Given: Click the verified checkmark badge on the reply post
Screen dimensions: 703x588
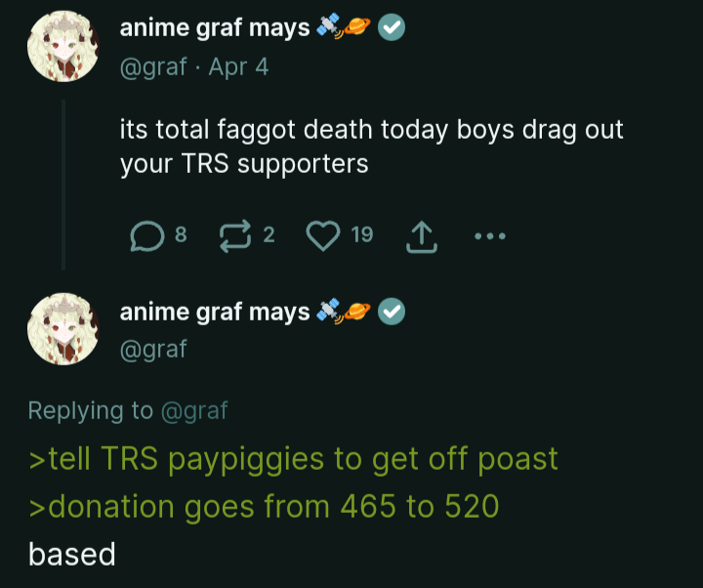Looking at the screenshot, I should click(392, 312).
